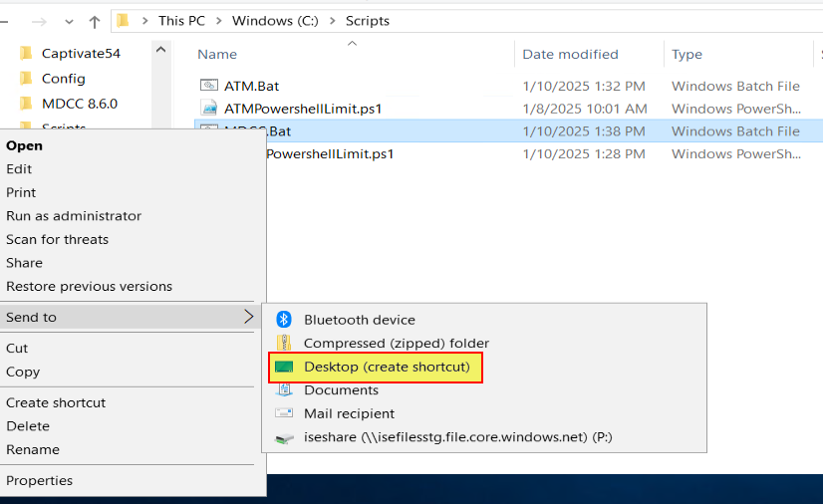Image resolution: width=823 pixels, height=504 pixels.
Task: Click the folder icon in address bar
Action: (123, 21)
